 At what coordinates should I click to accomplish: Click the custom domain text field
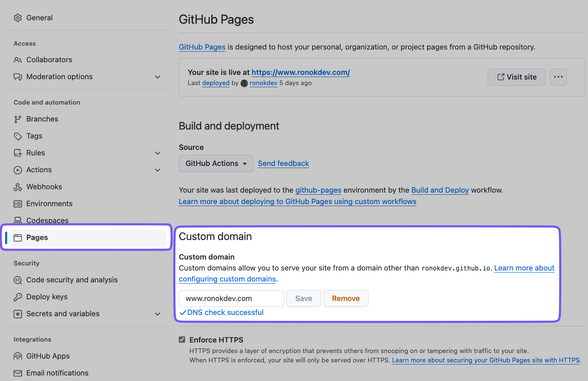click(231, 298)
